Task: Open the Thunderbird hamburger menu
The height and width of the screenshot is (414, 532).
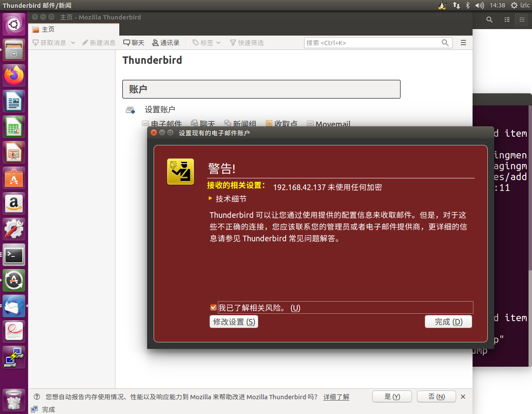Action: coord(463,43)
